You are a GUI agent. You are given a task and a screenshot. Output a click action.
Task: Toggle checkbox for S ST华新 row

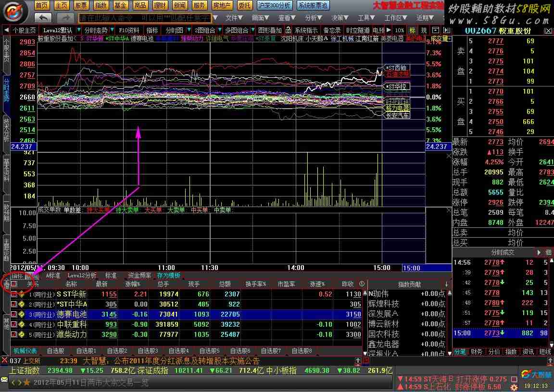[14, 294]
